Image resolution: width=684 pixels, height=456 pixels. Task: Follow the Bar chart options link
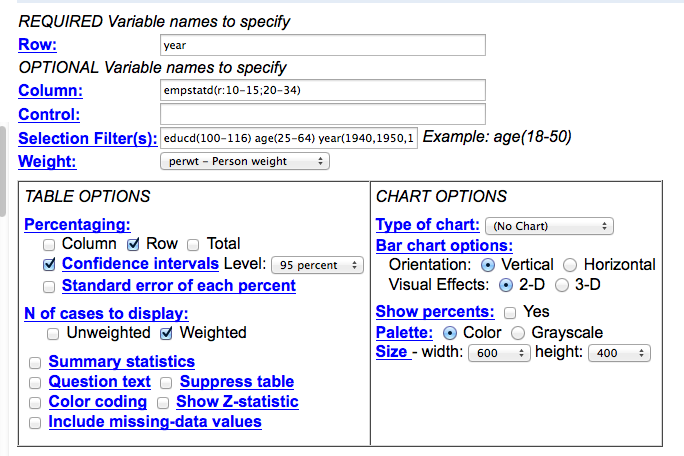click(x=444, y=246)
